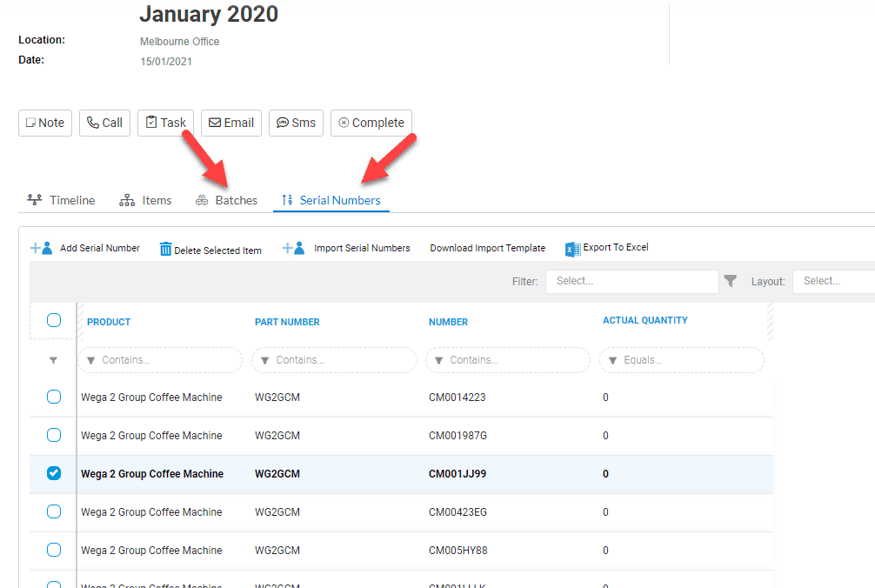Click the phone icon on Call button
This screenshot has height=588, width=875.
pos(93,122)
